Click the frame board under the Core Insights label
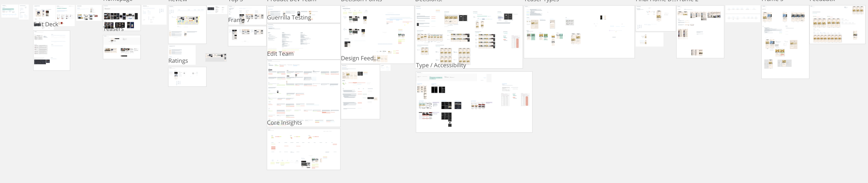 pyautogui.click(x=303, y=149)
